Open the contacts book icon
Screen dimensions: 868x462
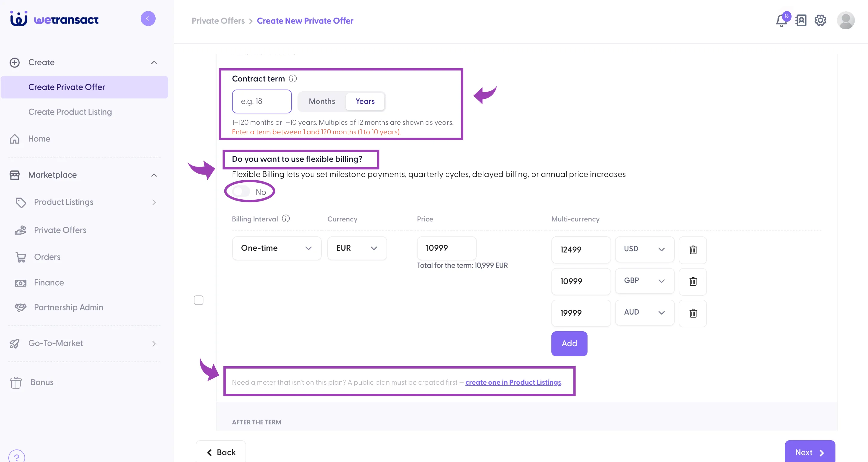tap(801, 21)
